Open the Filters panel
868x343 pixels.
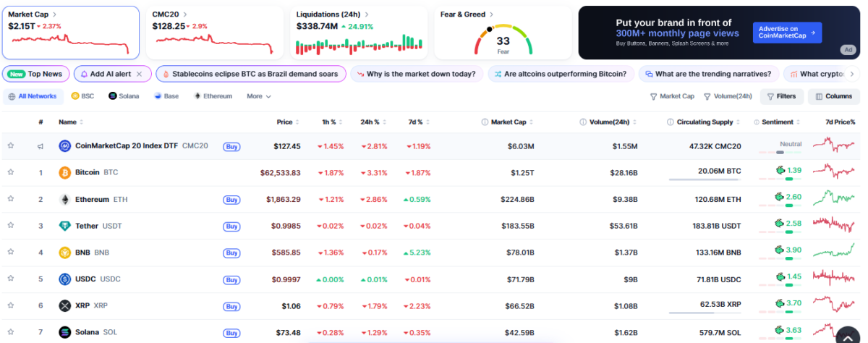click(782, 96)
